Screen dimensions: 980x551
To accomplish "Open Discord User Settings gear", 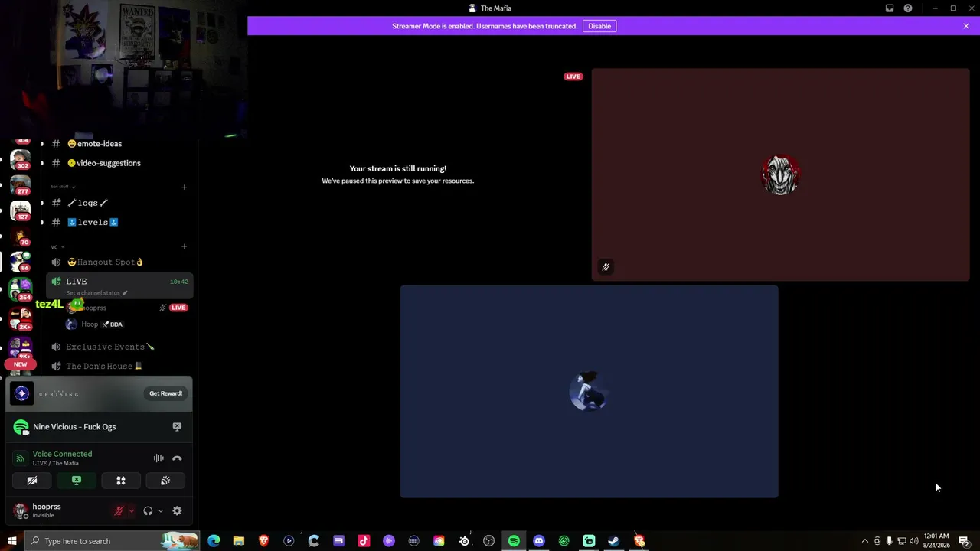I will point(177,511).
